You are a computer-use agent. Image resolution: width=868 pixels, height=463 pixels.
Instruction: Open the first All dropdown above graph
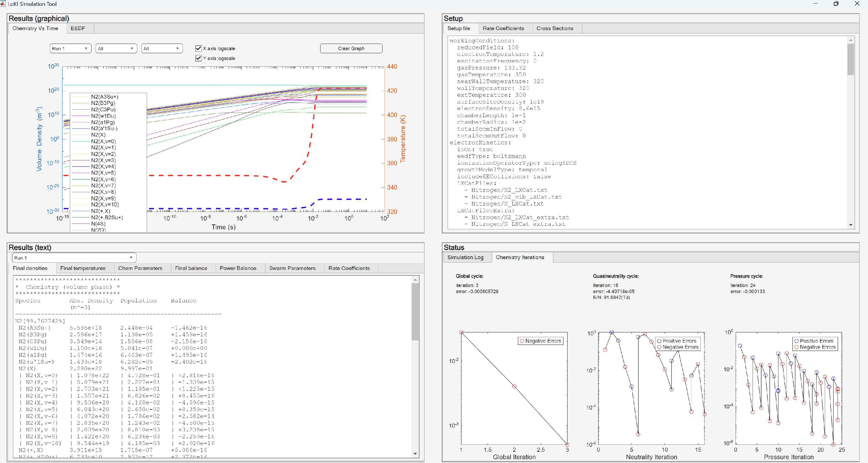(x=116, y=48)
